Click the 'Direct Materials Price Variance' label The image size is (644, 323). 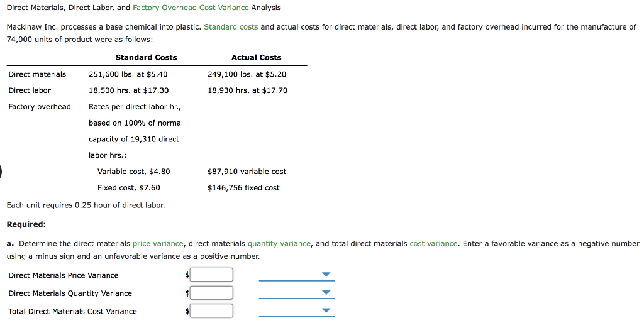[64, 275]
